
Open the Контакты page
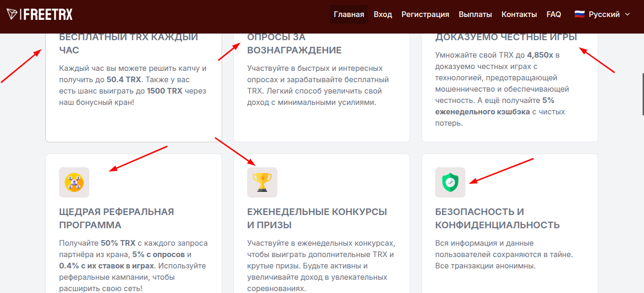pos(519,14)
